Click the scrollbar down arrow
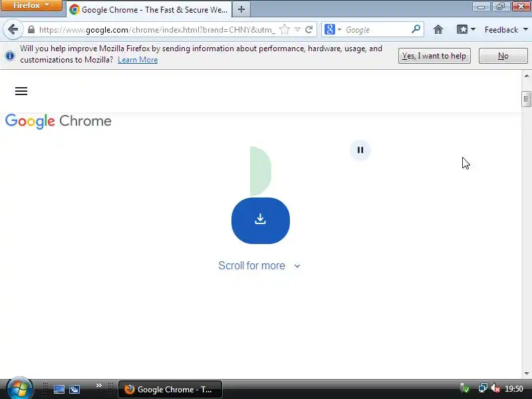 (x=527, y=374)
